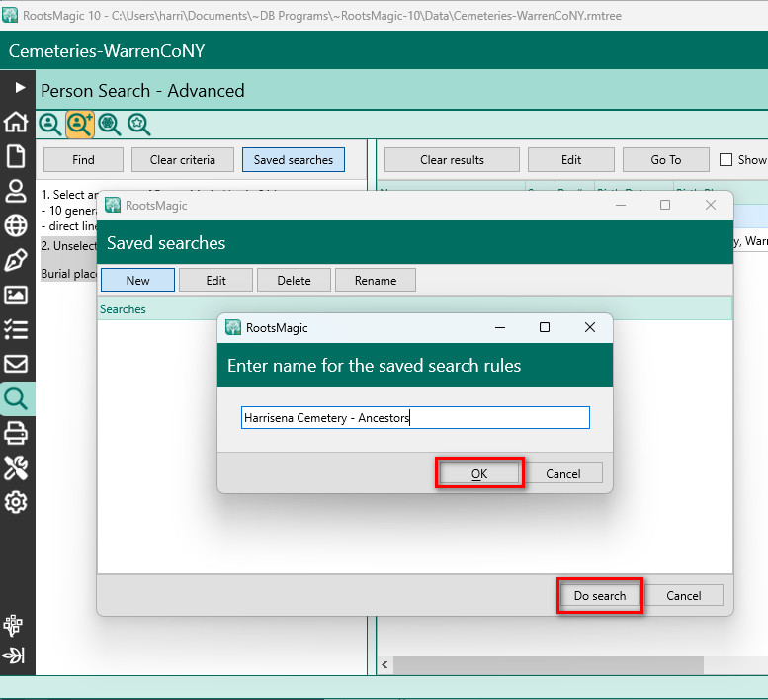Open the Home page icon in sidebar

click(x=16, y=122)
